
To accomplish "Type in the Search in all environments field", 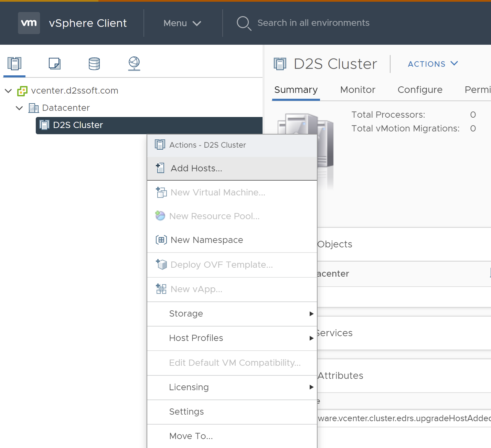I will pos(313,23).
